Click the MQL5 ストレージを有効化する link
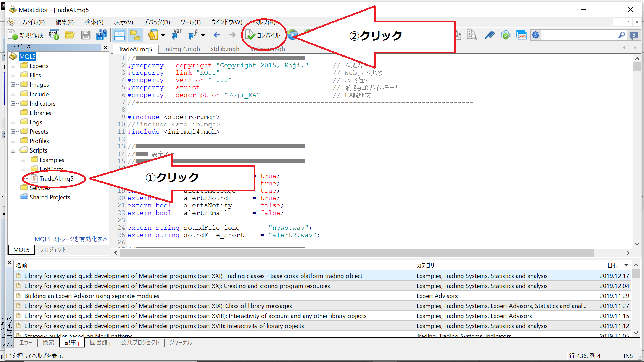644x362 pixels. tap(71, 239)
